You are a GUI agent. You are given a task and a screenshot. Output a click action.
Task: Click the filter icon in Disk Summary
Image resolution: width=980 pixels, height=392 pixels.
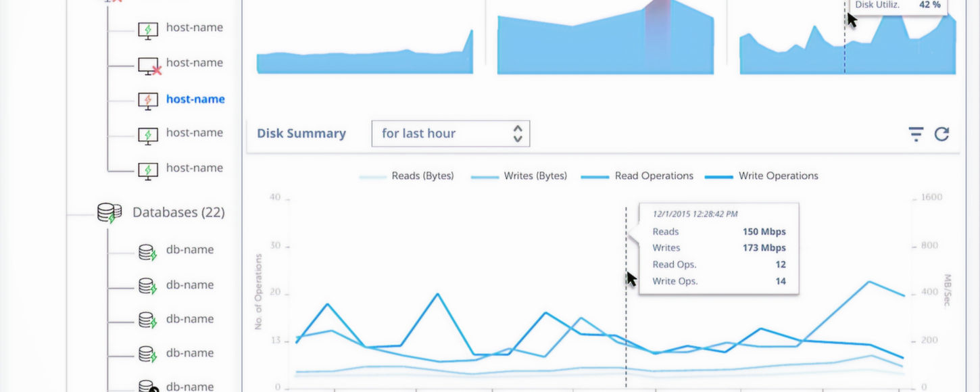coord(916,134)
